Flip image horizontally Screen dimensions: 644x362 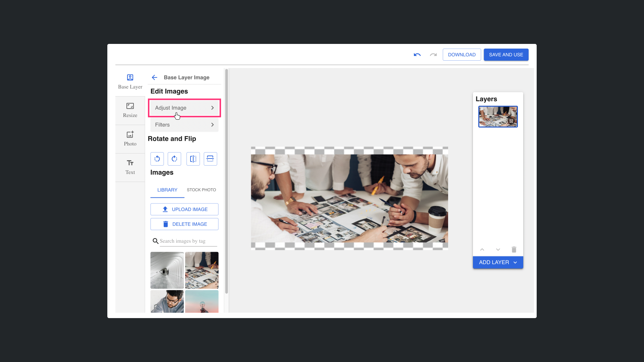pos(193,159)
